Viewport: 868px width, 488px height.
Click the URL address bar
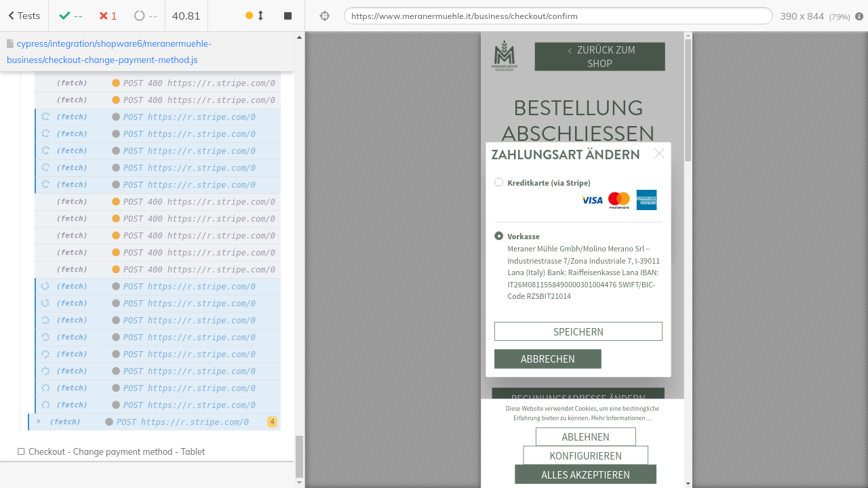click(557, 16)
